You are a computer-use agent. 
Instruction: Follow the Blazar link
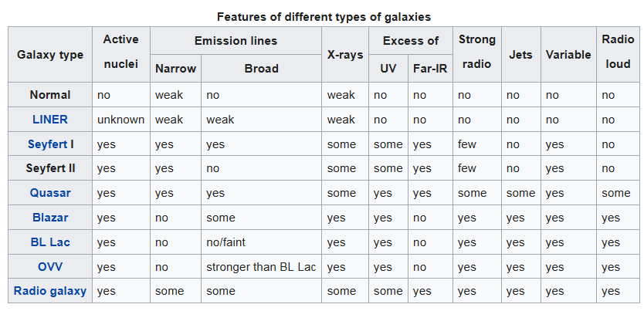[x=50, y=218]
